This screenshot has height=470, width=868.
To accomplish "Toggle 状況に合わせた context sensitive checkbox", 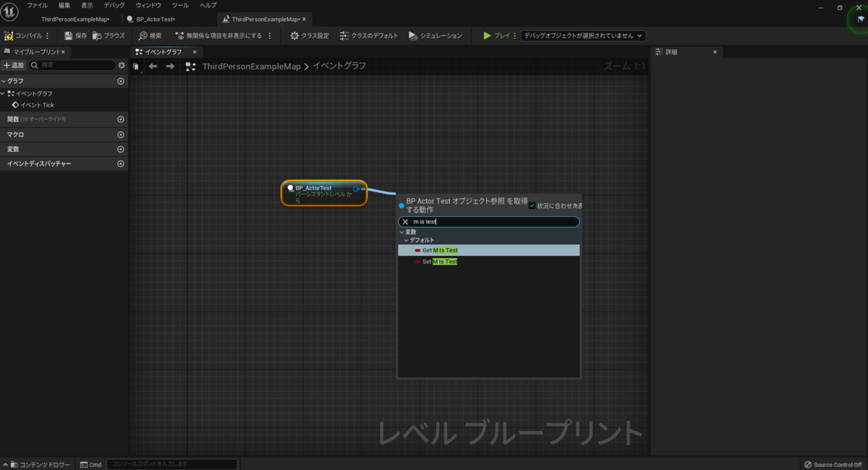I will click(x=532, y=205).
